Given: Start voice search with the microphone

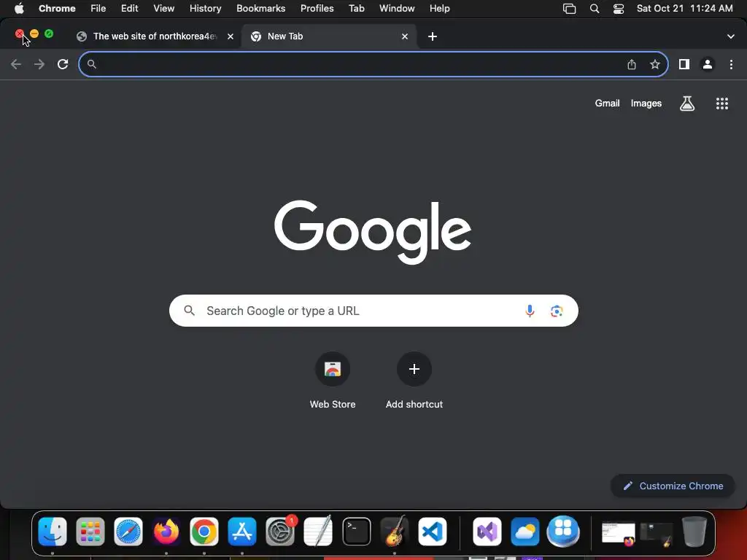Looking at the screenshot, I should click(530, 311).
